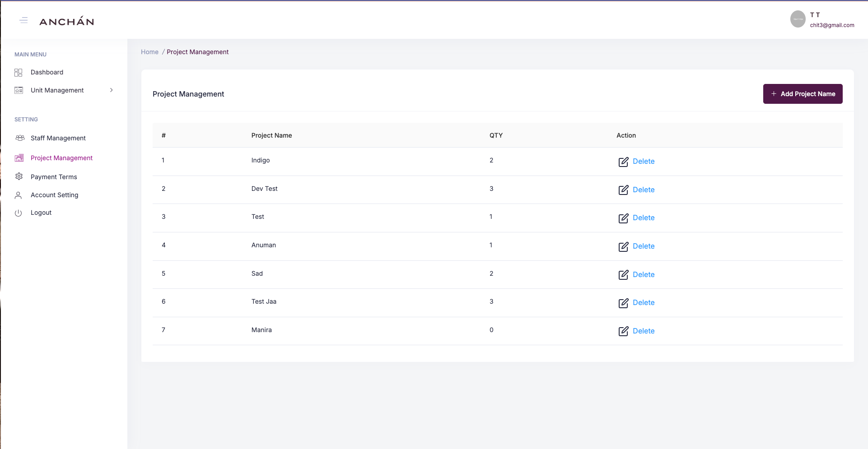The image size is (868, 449).
Task: Click the Staff Management people icon
Action: [x=19, y=138]
